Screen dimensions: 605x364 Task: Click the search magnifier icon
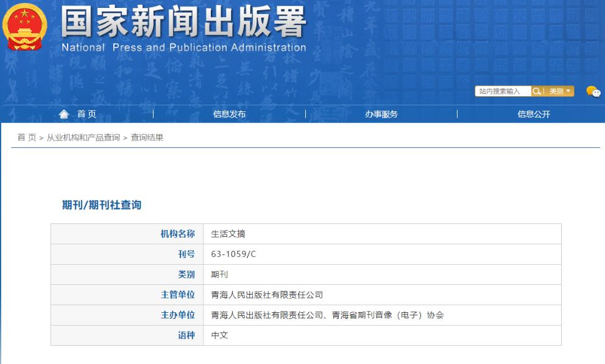tap(537, 91)
